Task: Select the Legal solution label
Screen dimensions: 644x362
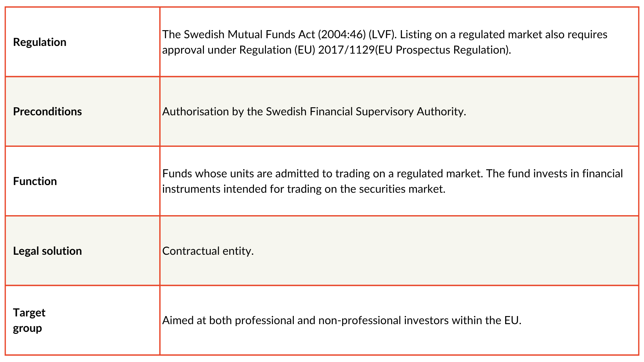Action: click(x=47, y=251)
